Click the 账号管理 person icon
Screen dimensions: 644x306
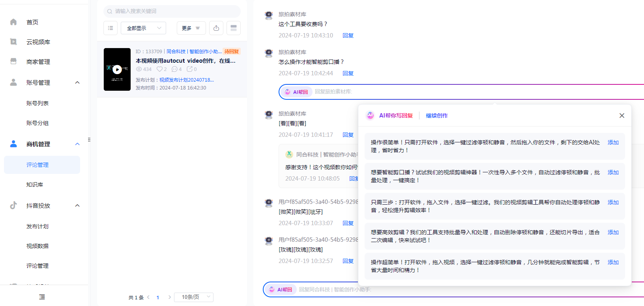[13, 82]
